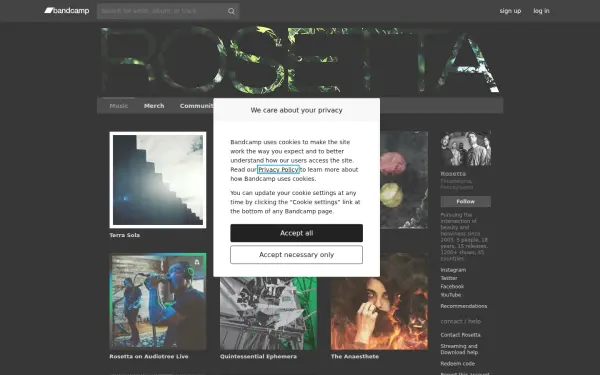Click the Bandcamp logo

click(67, 11)
